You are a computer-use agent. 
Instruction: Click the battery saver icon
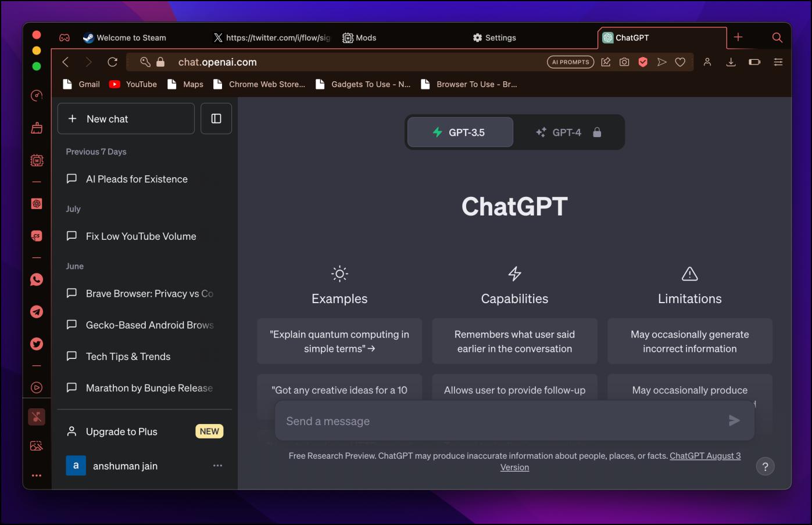[754, 62]
